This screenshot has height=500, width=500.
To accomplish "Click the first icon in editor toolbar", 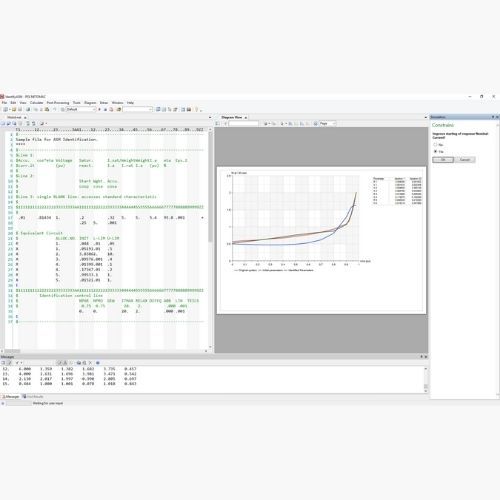I will coord(3,124).
